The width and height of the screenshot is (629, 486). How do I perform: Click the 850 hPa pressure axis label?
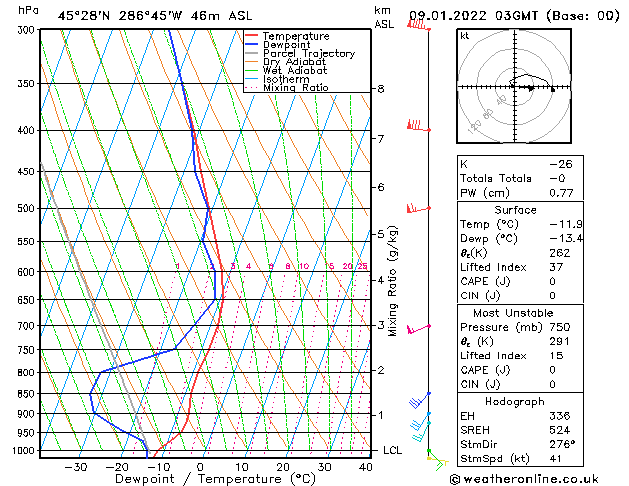[26, 394]
